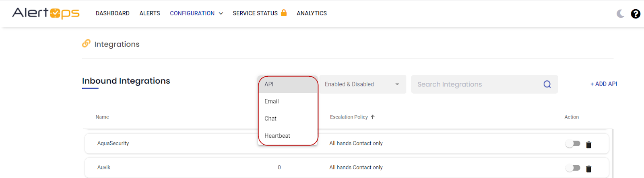Delete the Auvik integration
644x178 pixels.
tap(588, 169)
